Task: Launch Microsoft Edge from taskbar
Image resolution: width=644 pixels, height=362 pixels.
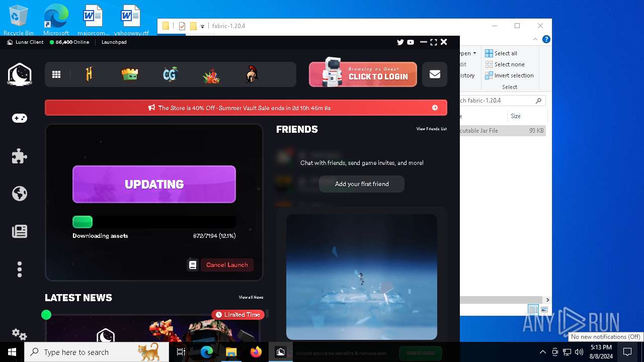Action: coord(207,352)
